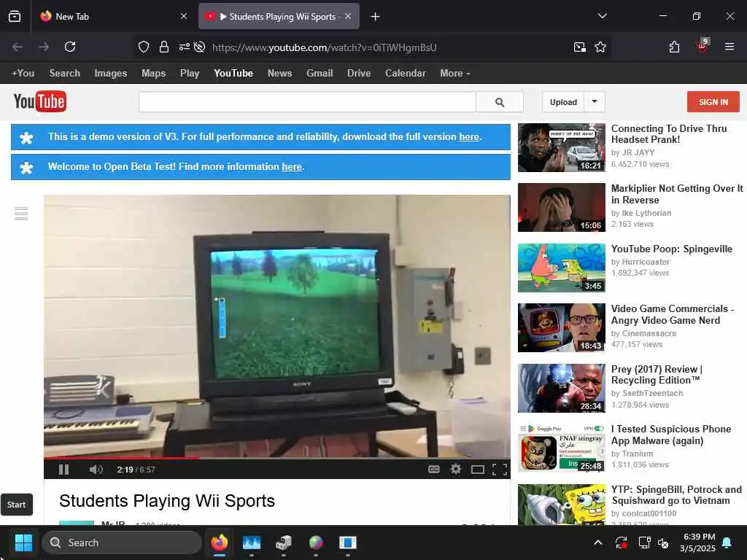Toggle theater mode in video player
The width and height of the screenshot is (747, 560).
pyautogui.click(x=477, y=470)
